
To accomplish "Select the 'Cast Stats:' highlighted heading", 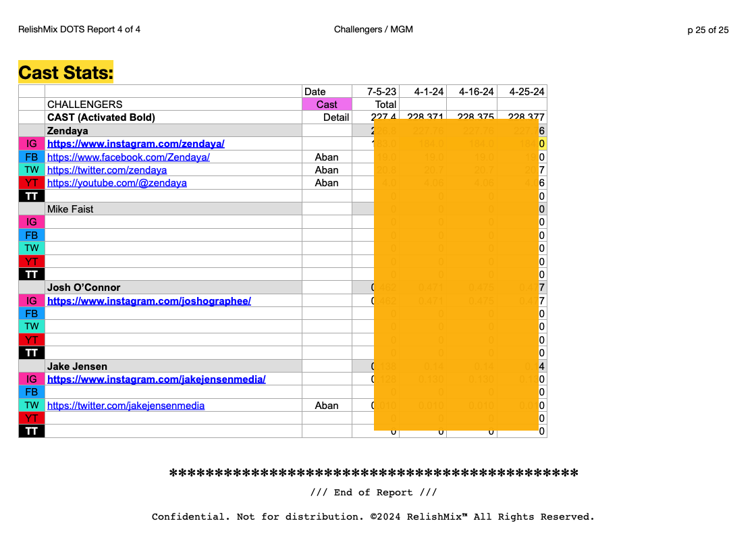I will tap(66, 72).
